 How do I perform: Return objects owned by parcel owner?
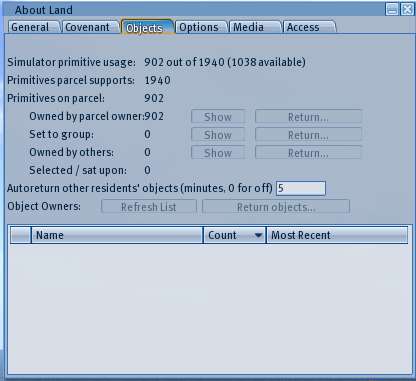(308, 117)
